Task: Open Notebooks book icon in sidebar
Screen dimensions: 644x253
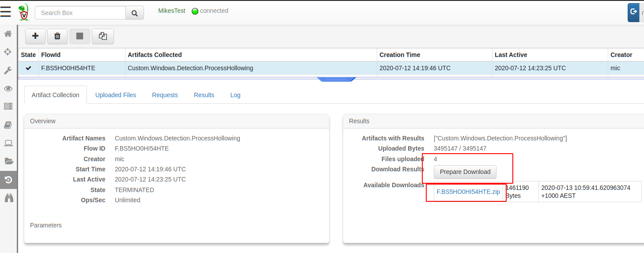Action: [x=8, y=125]
